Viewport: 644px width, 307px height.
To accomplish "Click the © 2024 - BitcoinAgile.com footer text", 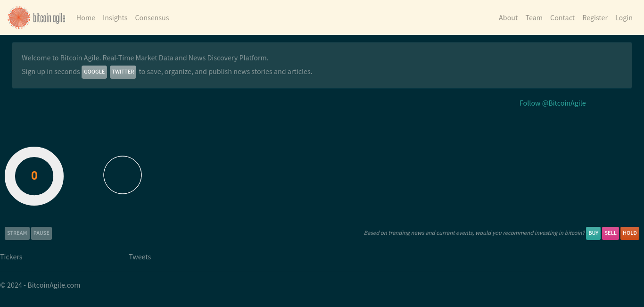I will [40, 285].
